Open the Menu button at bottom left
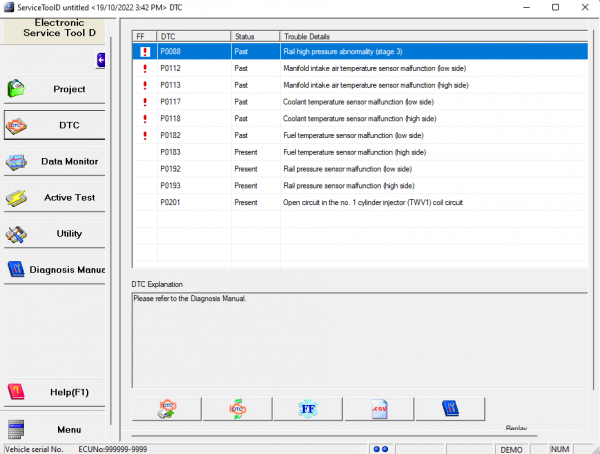 tap(54, 429)
